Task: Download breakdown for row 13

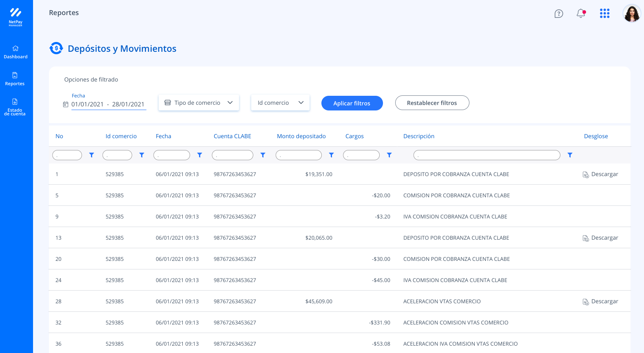Action: click(x=600, y=238)
